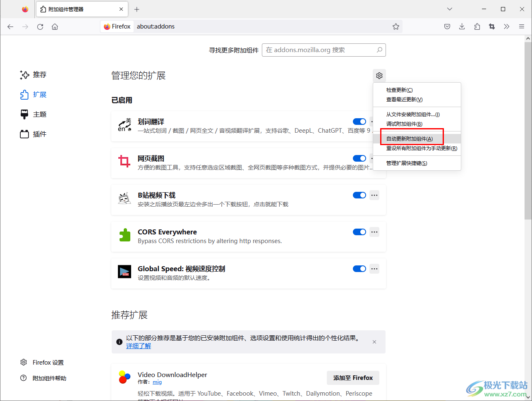
Task: Dismiss the personalized recommendation notice
Action: 374,342
